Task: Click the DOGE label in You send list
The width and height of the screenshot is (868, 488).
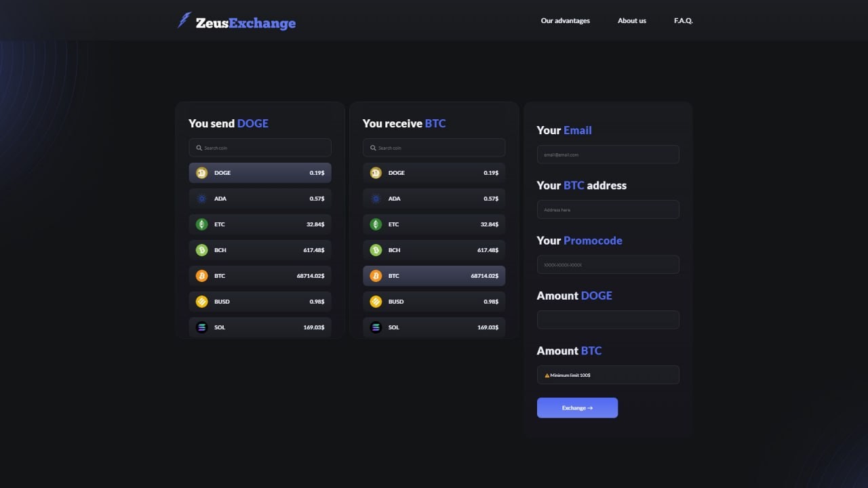Action: 222,173
